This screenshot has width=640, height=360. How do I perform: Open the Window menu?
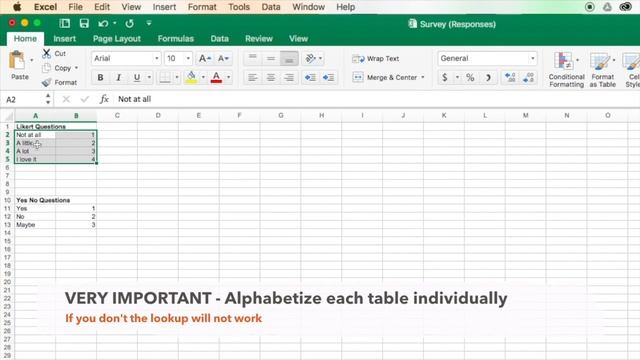click(x=309, y=7)
